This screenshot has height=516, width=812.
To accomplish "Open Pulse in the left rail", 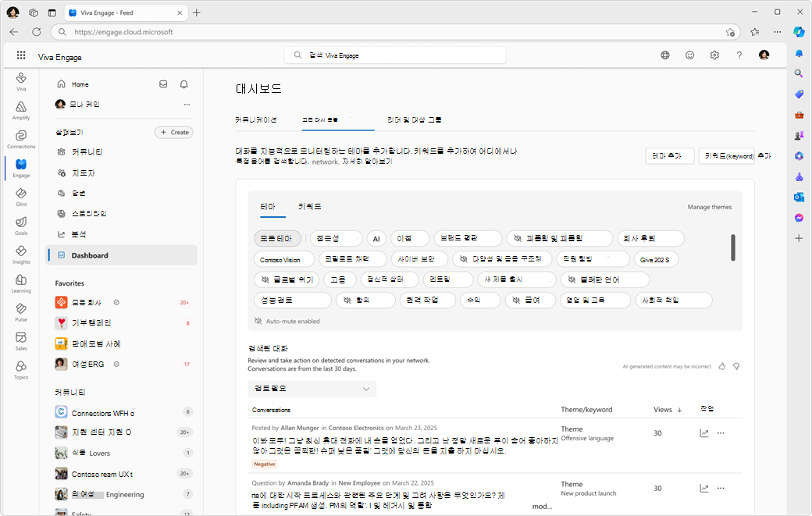I will point(21,312).
